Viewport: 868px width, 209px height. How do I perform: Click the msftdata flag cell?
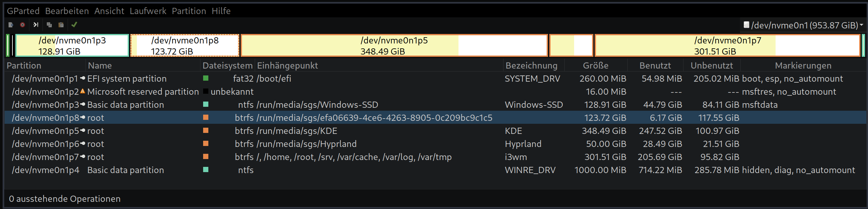[x=760, y=105]
